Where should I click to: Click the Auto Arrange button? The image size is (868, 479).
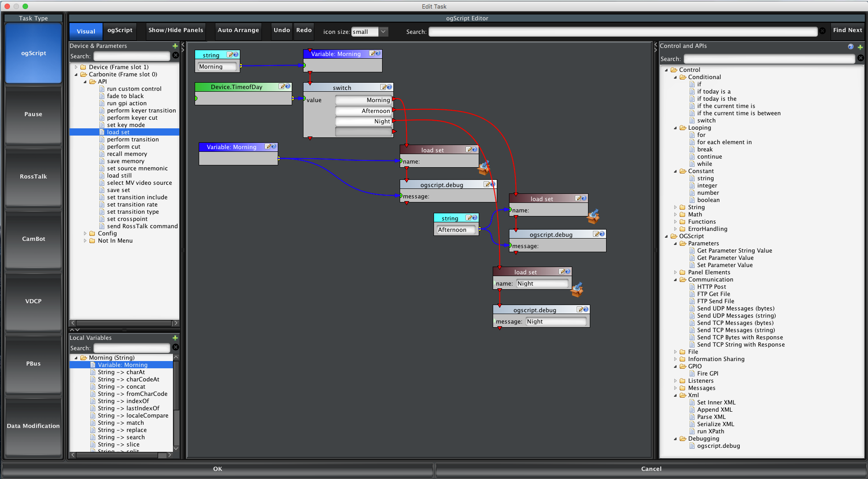[238, 30]
